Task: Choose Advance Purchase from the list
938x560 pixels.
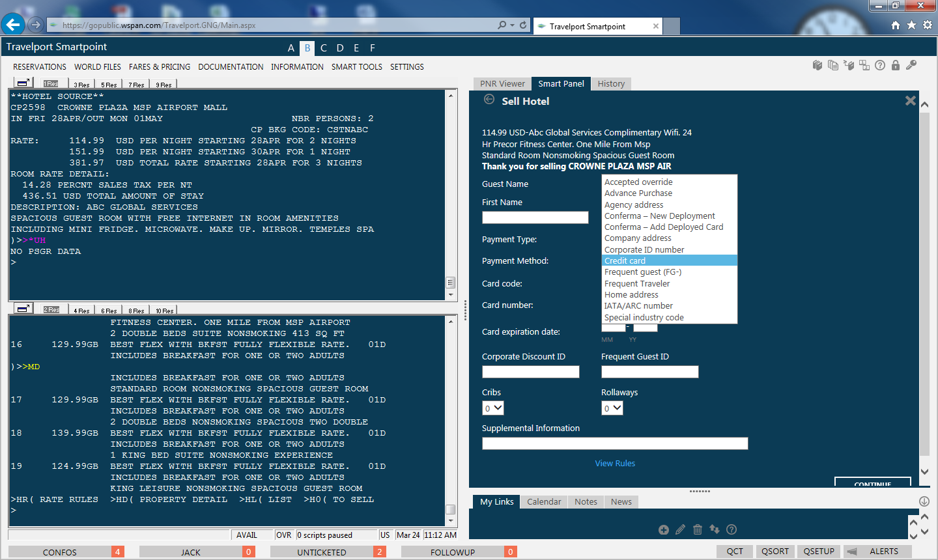Action: [x=670, y=193]
